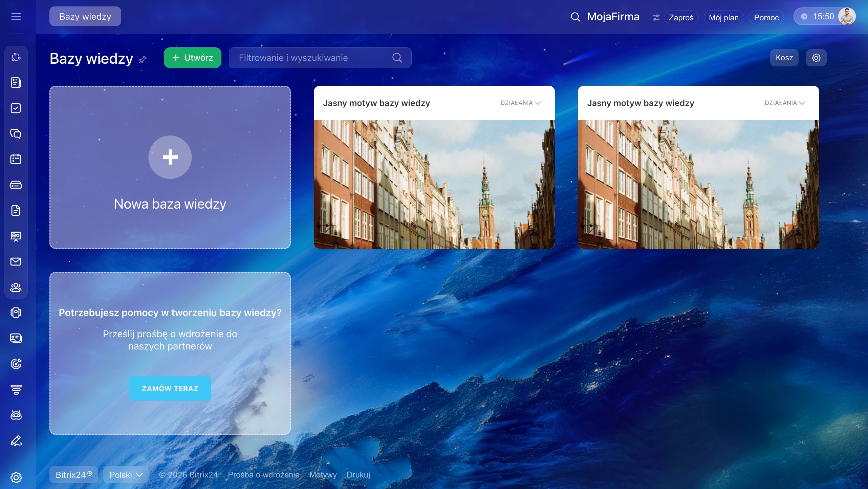
Task: Expand DZIAŁANIA on the second knowledge base card
Action: pos(785,103)
